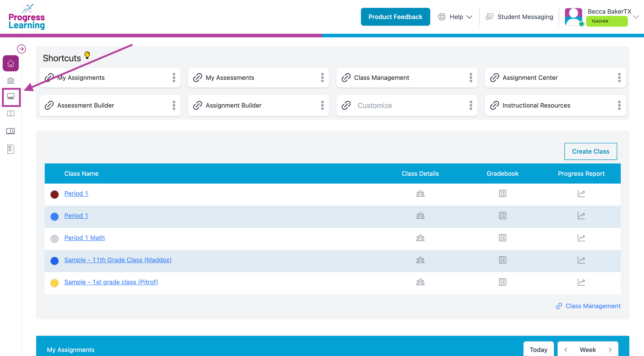644x356 pixels.
Task: Open the options menu for the Class Management shortcut
Action: coord(471,78)
